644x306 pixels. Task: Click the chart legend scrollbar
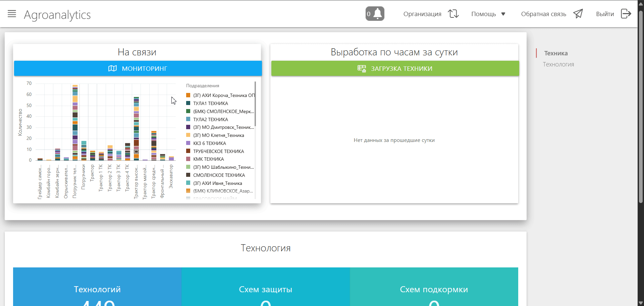coord(255,104)
